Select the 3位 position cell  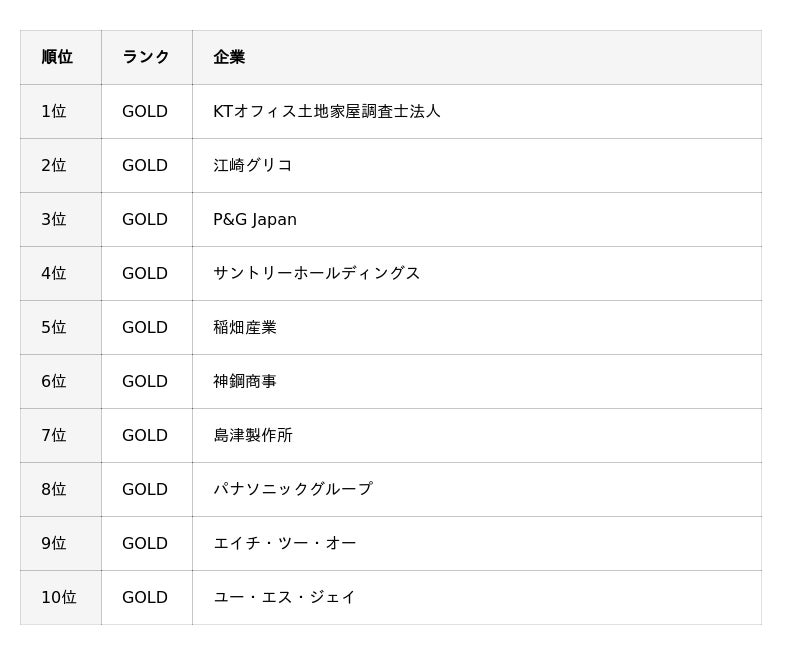click(x=54, y=219)
